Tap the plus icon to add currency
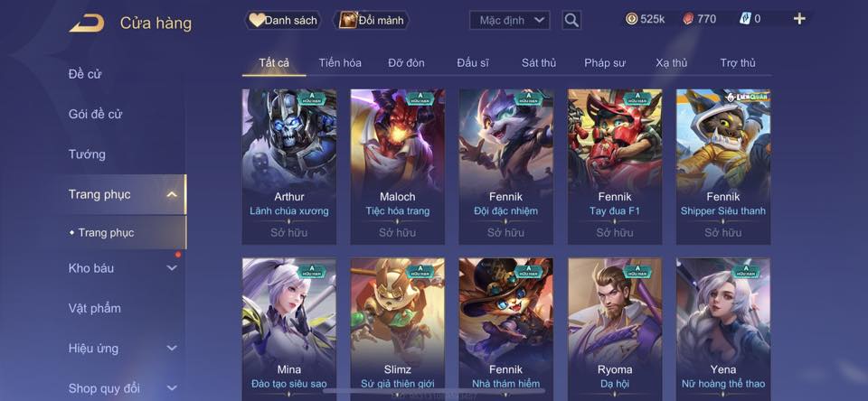Image resolution: width=868 pixels, height=401 pixels. 798,19
